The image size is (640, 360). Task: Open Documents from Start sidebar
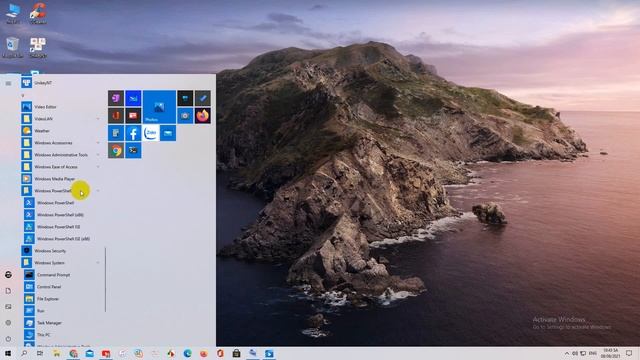(8, 291)
